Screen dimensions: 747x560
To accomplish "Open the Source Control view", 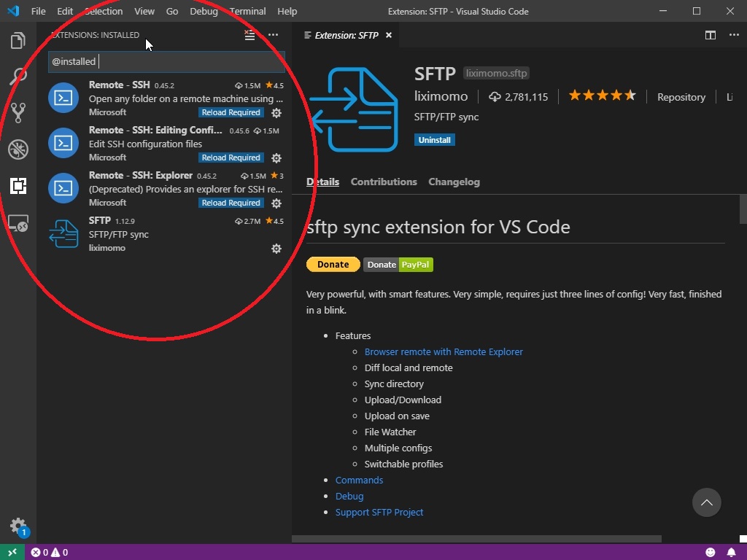I will [18, 112].
